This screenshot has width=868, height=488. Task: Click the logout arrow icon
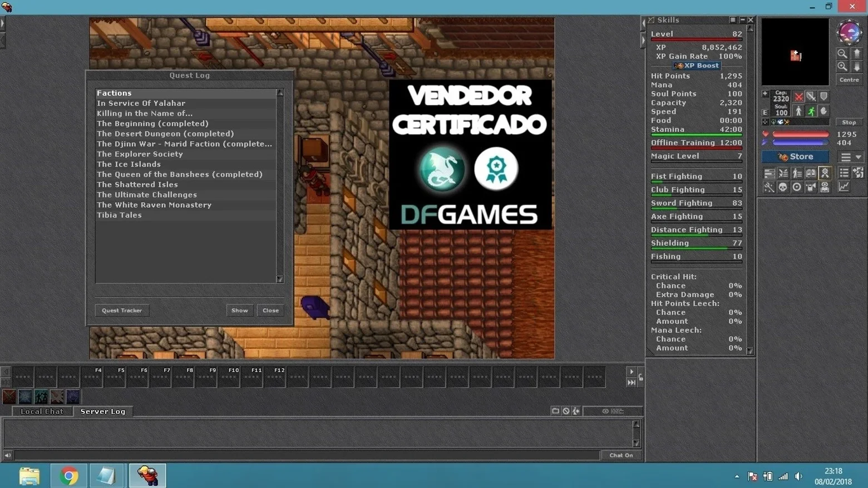tap(858, 174)
